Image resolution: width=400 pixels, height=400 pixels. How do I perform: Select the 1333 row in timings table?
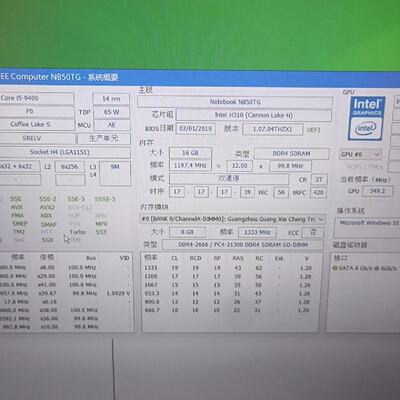click(x=228, y=268)
